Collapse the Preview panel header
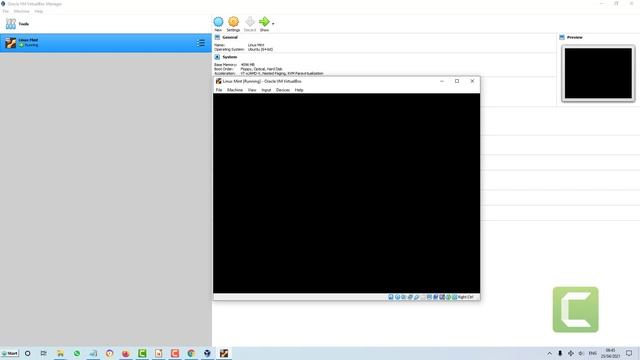The image size is (640, 360). click(574, 37)
